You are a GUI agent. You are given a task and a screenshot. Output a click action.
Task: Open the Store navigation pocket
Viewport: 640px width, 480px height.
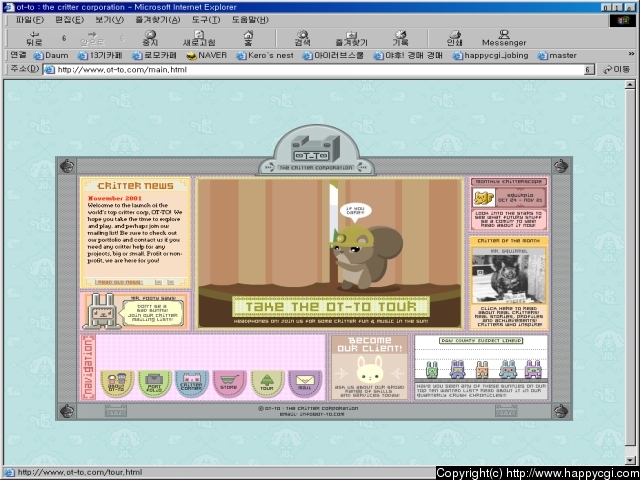(x=229, y=384)
